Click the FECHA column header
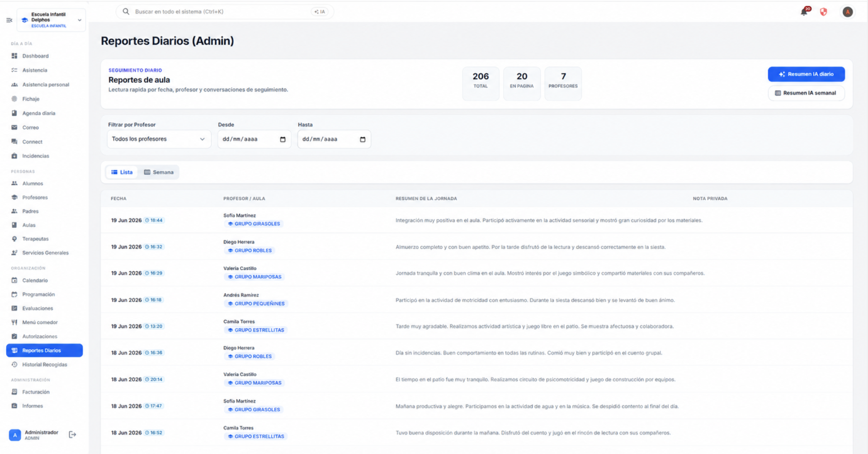Screen dimensions: 868x454 (118, 199)
